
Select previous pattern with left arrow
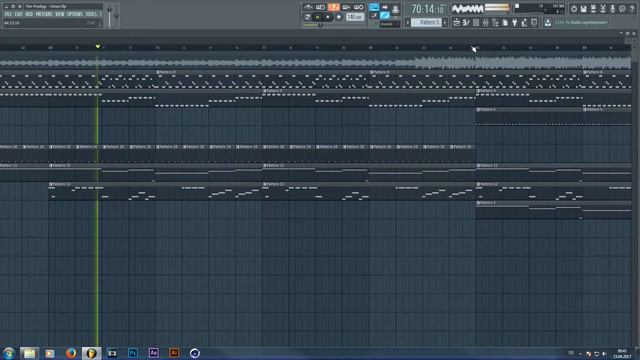pyautogui.click(x=408, y=22)
